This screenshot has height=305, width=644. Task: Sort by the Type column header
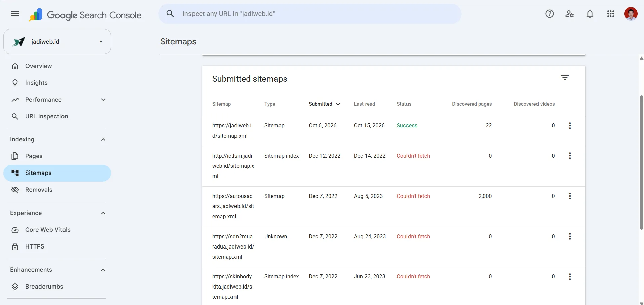tap(270, 104)
